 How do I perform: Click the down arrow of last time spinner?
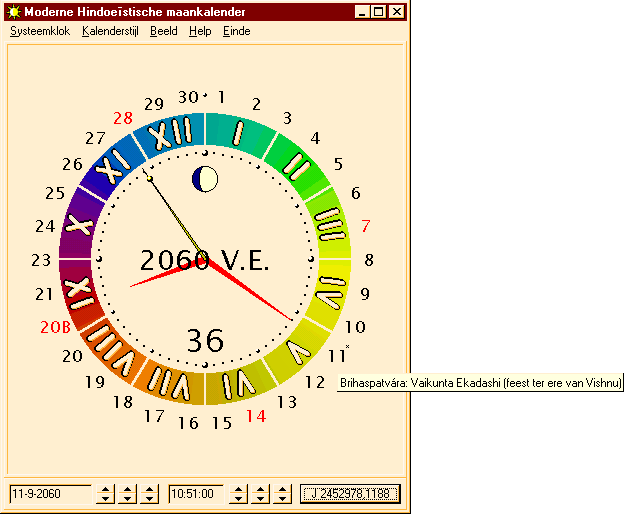(283, 498)
